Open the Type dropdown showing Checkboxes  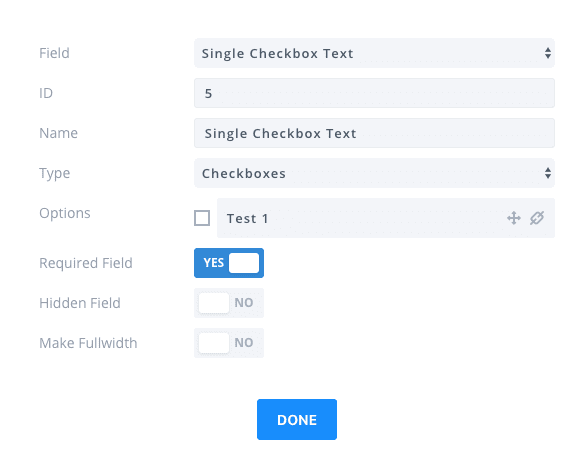click(374, 173)
